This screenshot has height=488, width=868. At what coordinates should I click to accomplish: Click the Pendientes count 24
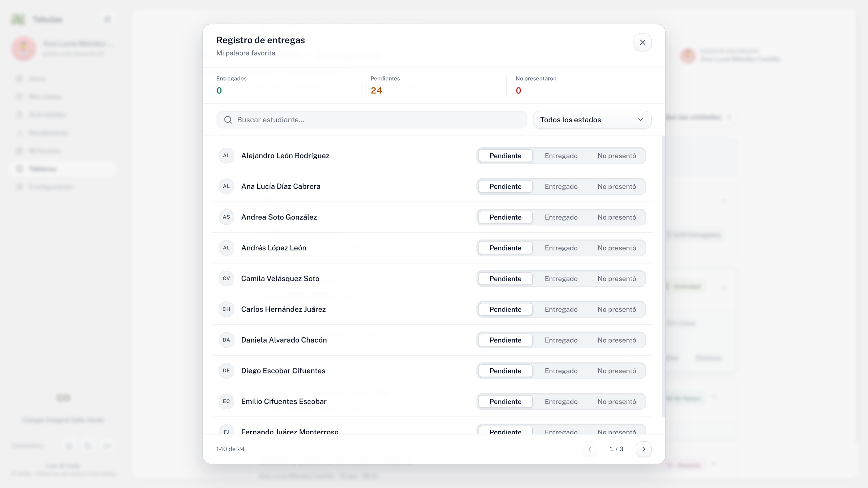pos(376,90)
